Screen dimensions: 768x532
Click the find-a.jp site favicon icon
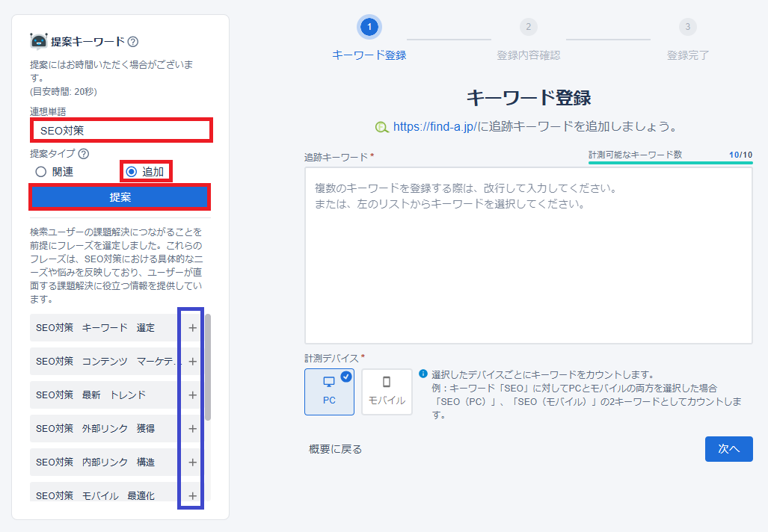pyautogui.click(x=382, y=127)
